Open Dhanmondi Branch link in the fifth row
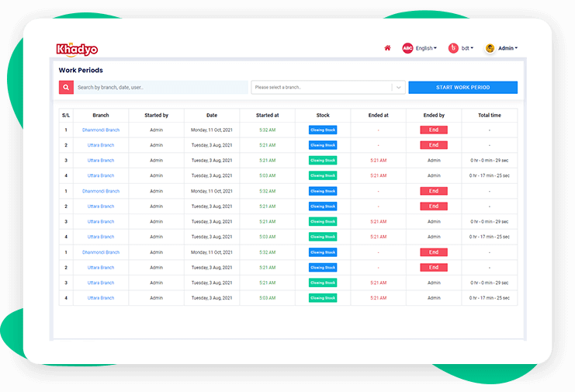 tap(101, 191)
